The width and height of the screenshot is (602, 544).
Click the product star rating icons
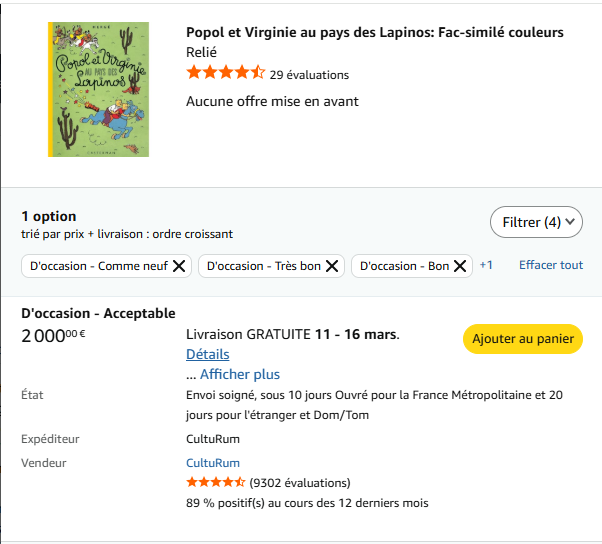(x=225, y=73)
